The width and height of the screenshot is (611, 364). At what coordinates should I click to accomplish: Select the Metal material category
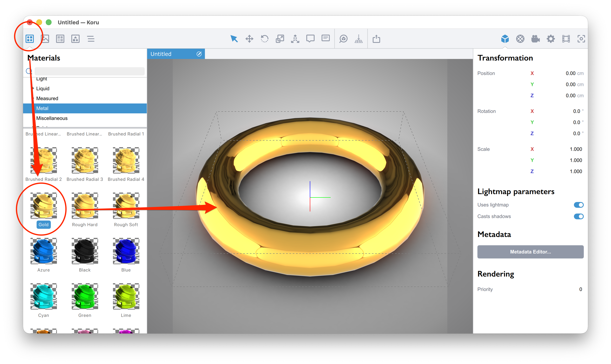85,108
